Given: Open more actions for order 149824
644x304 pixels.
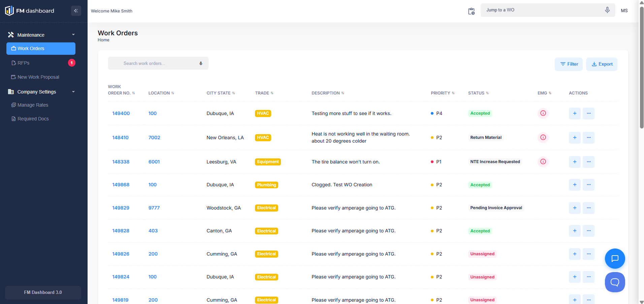Looking at the screenshot, I should click(x=589, y=277).
